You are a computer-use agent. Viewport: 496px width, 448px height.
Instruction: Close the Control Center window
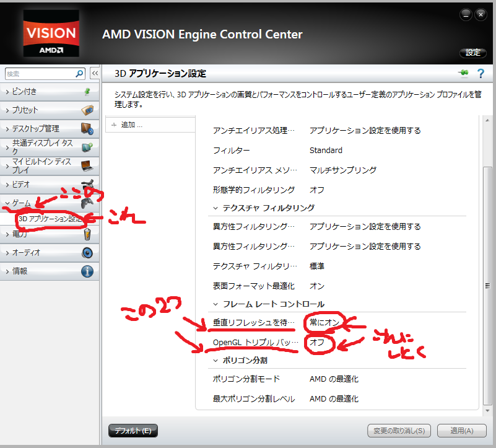click(481, 15)
